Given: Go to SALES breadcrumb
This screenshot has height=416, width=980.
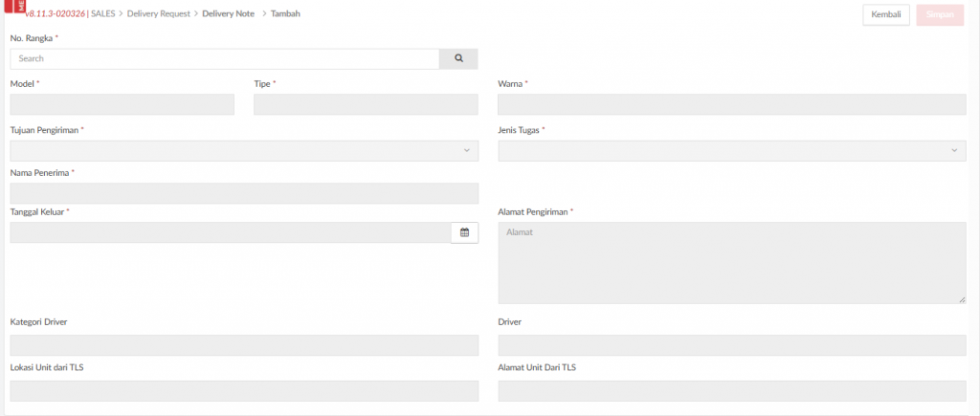Looking at the screenshot, I should coord(102,14).
